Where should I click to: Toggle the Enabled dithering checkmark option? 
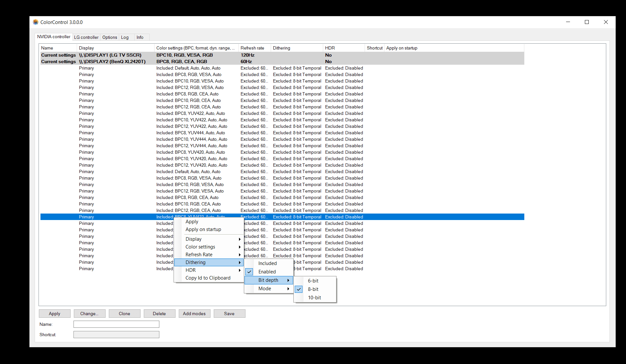tap(267, 272)
